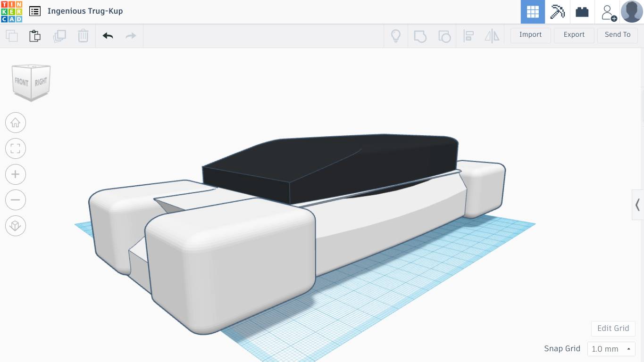The width and height of the screenshot is (644, 362).
Task: Click the Align tool icon
Action: (468, 36)
